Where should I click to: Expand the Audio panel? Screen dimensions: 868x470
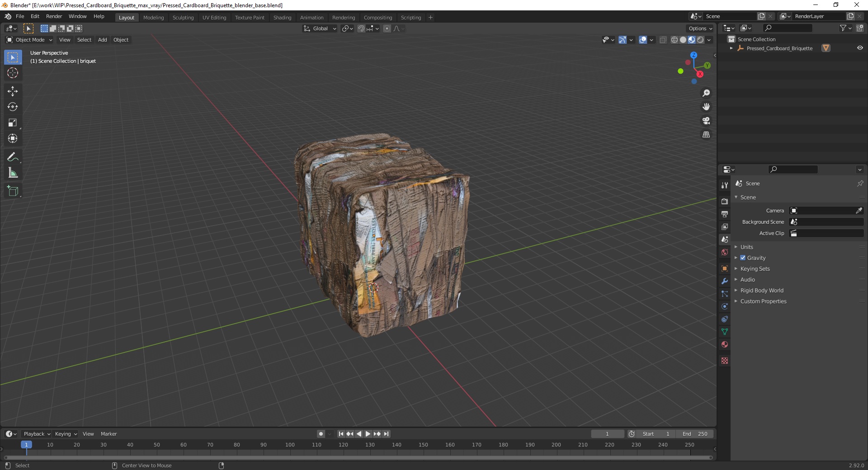[x=747, y=279]
